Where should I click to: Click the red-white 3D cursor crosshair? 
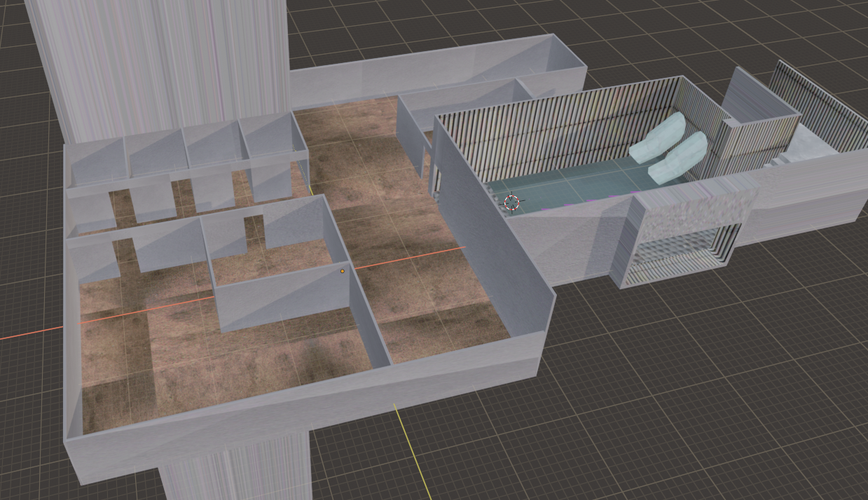[511, 203]
